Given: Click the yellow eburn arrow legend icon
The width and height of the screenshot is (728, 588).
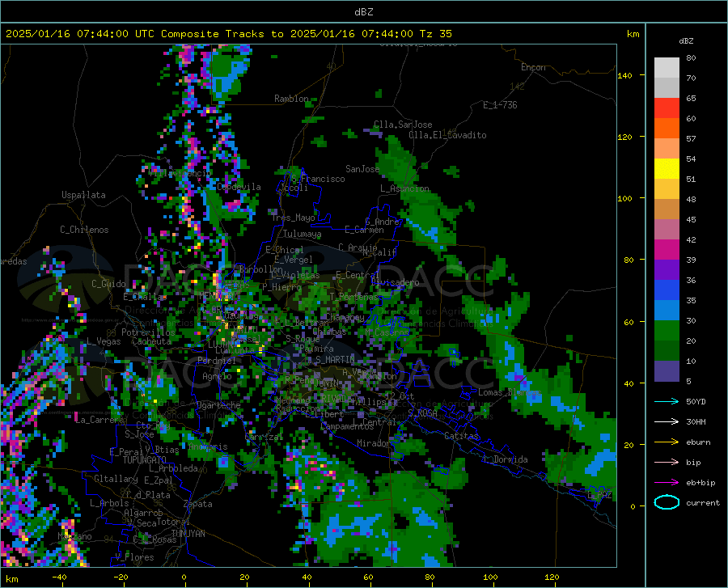Looking at the screenshot, I should (x=667, y=442).
